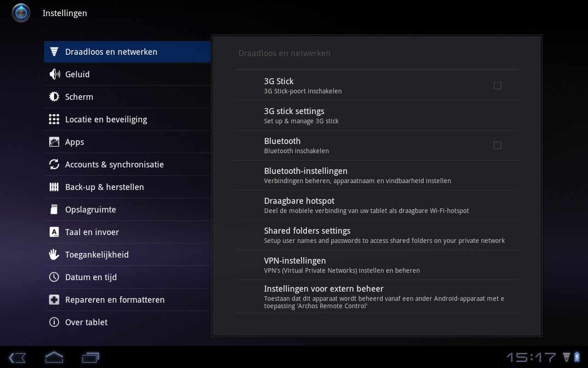The width and height of the screenshot is (588, 368).
Task: Tap the status bar clock
Action: [531, 357]
